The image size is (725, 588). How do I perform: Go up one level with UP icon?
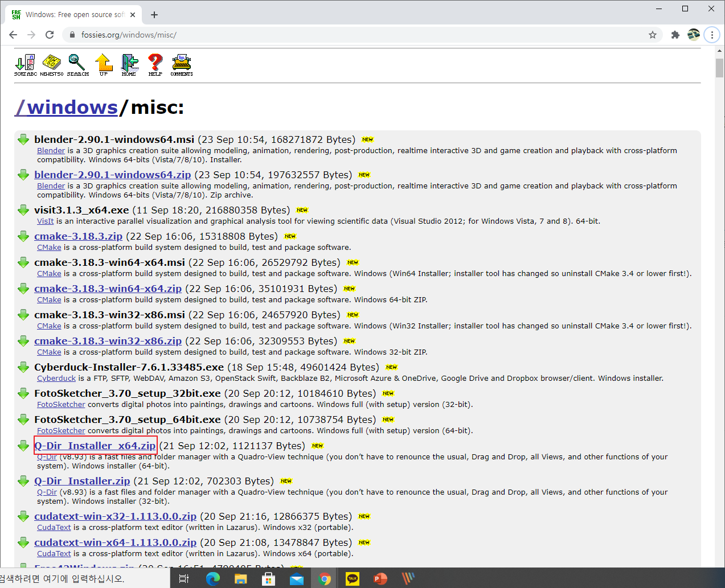[x=104, y=65]
